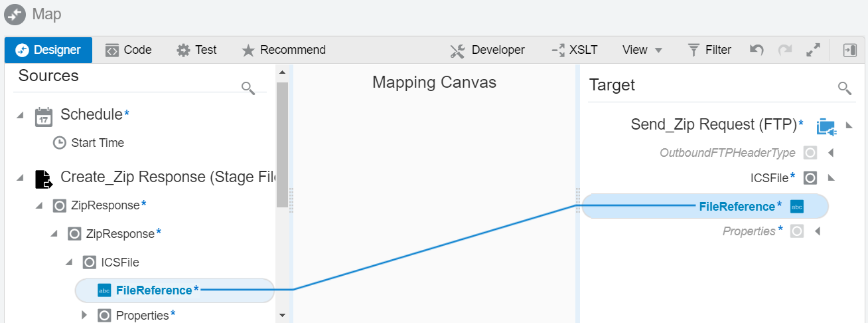Open the Filter options

(709, 50)
